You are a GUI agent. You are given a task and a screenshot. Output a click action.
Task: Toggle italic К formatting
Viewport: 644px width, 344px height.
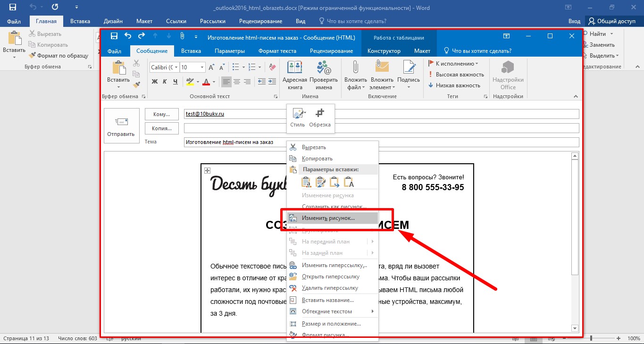165,82
